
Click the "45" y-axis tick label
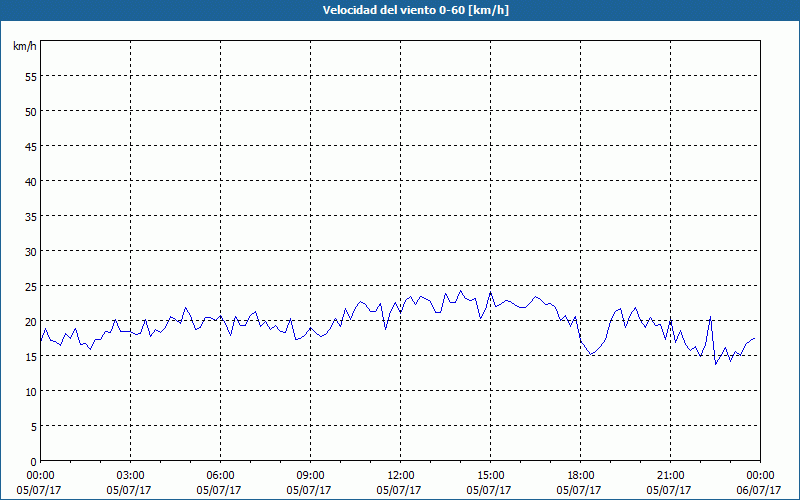click(x=31, y=146)
